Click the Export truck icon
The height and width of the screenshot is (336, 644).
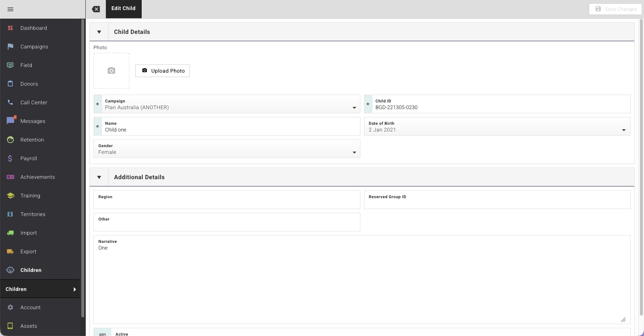point(10,251)
